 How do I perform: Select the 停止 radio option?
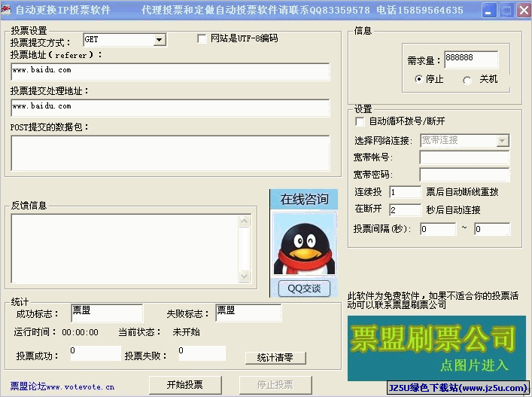[x=418, y=79]
